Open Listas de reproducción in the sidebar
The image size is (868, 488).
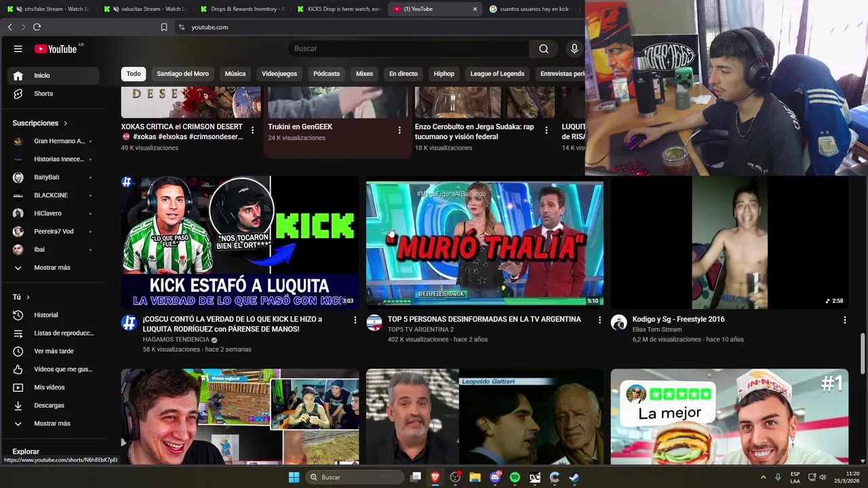(x=53, y=333)
